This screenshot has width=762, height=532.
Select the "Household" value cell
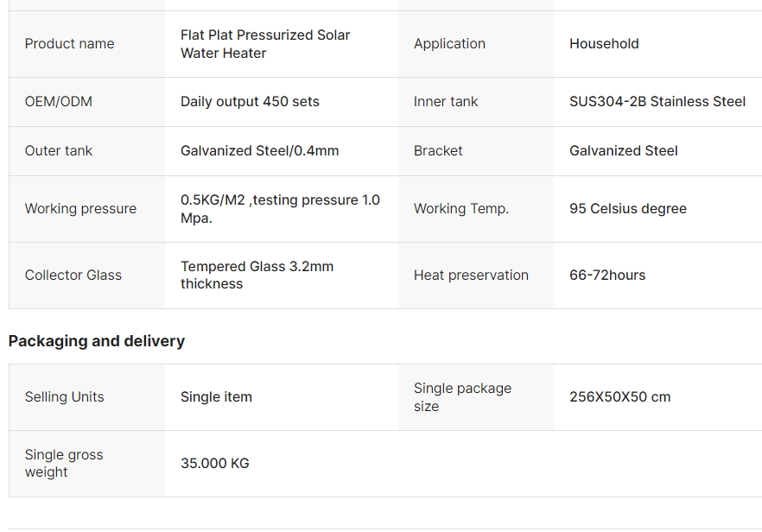point(604,44)
